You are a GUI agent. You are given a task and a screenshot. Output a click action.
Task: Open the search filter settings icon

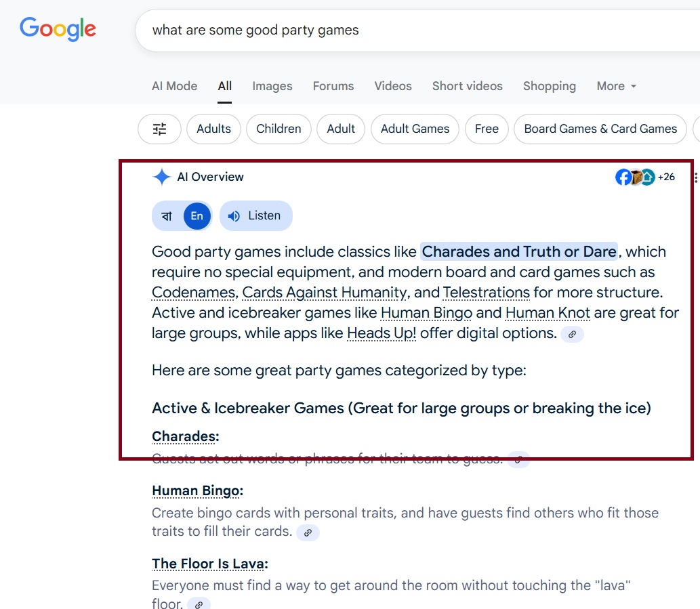pyautogui.click(x=159, y=129)
